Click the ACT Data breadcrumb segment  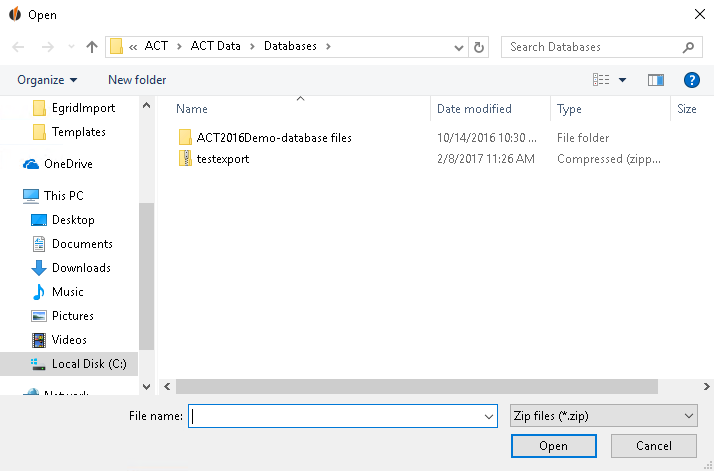click(215, 46)
